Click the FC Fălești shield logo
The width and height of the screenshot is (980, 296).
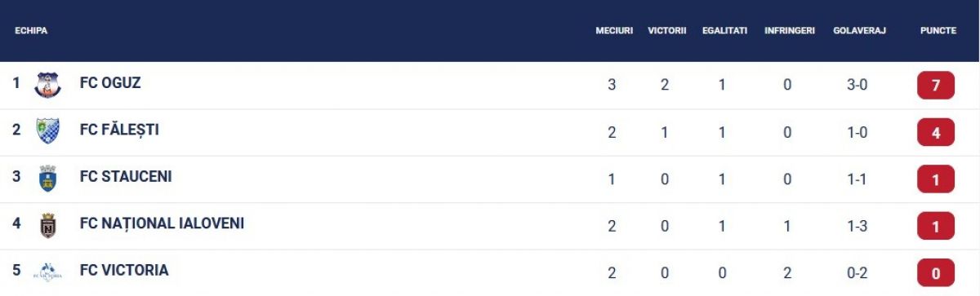48,131
